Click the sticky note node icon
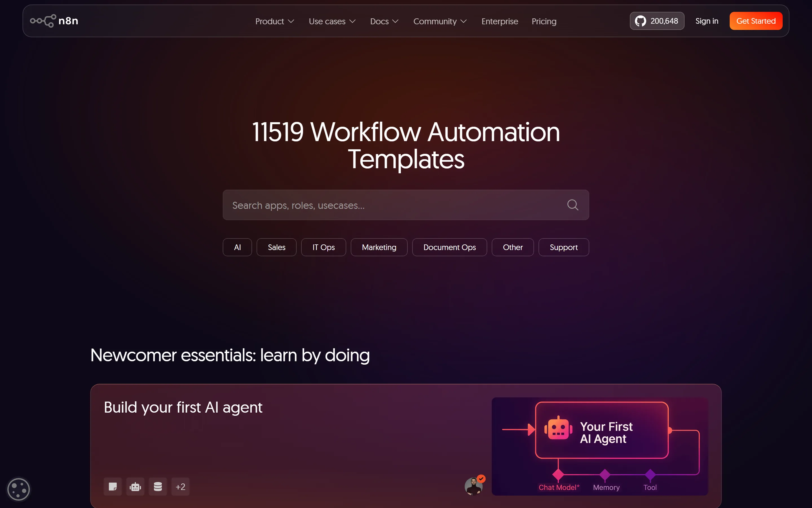This screenshot has width=812, height=508. click(x=113, y=487)
